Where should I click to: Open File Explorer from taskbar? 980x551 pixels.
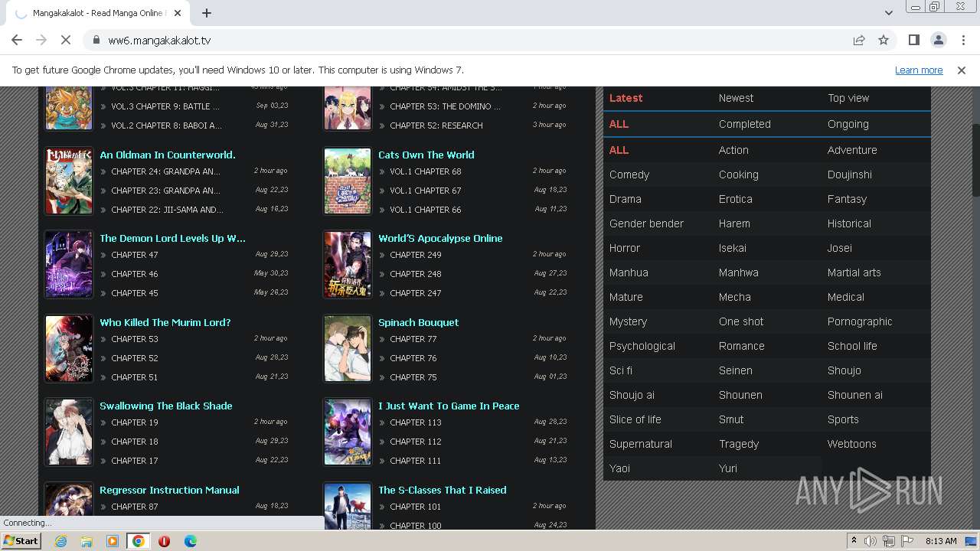(x=87, y=541)
